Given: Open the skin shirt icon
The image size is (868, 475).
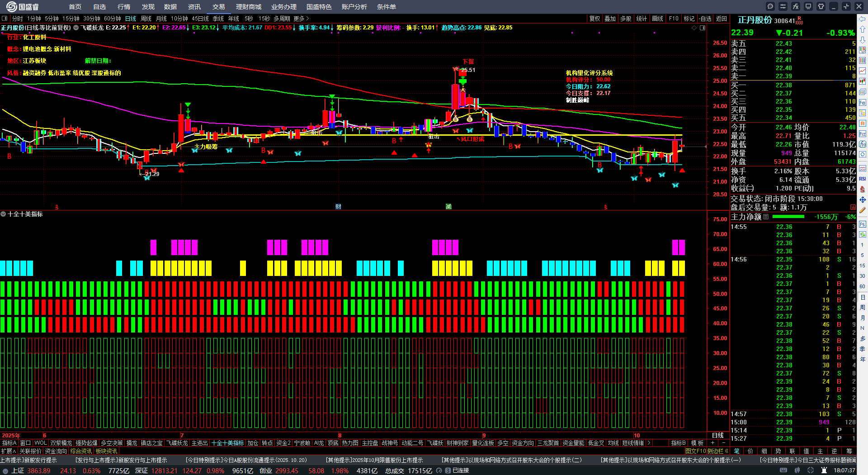Looking at the screenshot, I should pos(821,6).
